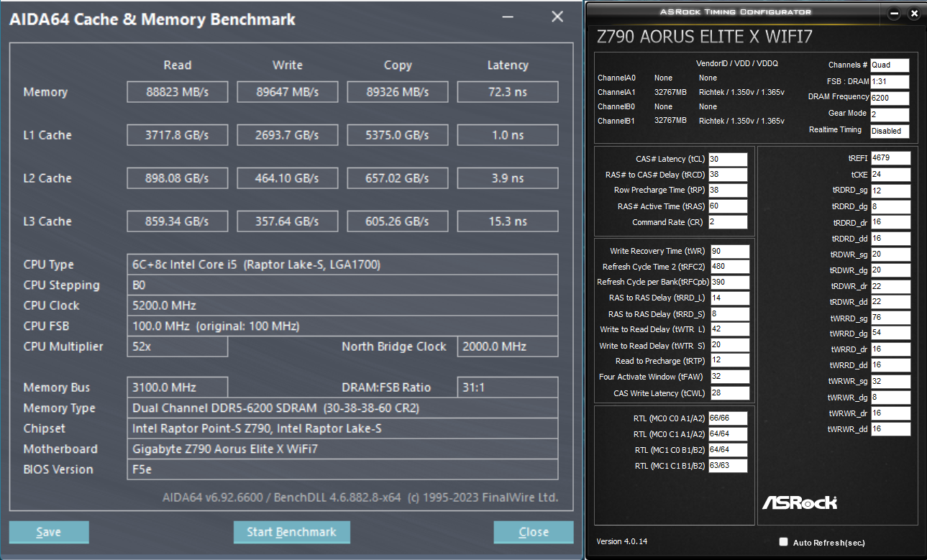Viewport: 927px width, 560px height.
Task: Click the L3 Cache Copy result box
Action: pyautogui.click(x=397, y=221)
